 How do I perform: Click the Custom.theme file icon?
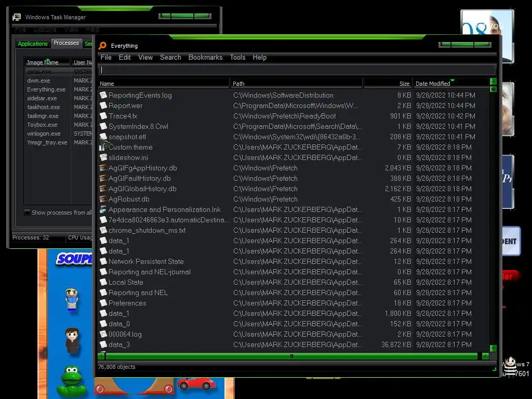pyautogui.click(x=103, y=147)
